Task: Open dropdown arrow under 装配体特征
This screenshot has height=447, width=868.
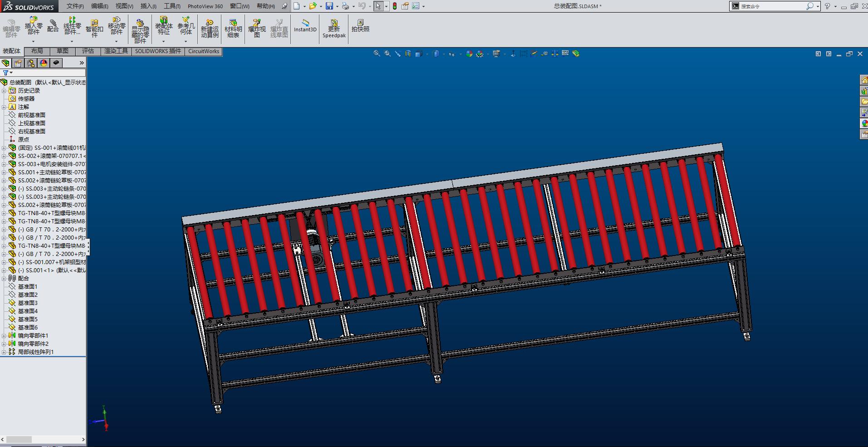Action: pyautogui.click(x=163, y=42)
